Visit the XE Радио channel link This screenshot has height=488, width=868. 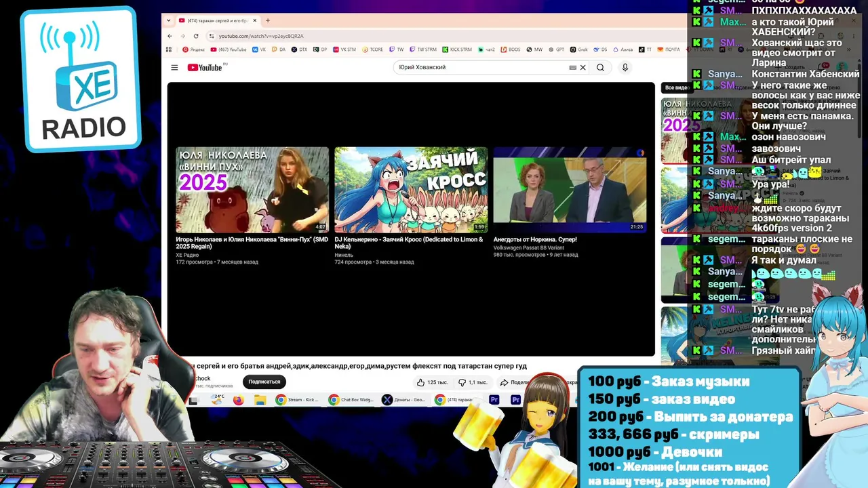[x=187, y=255]
